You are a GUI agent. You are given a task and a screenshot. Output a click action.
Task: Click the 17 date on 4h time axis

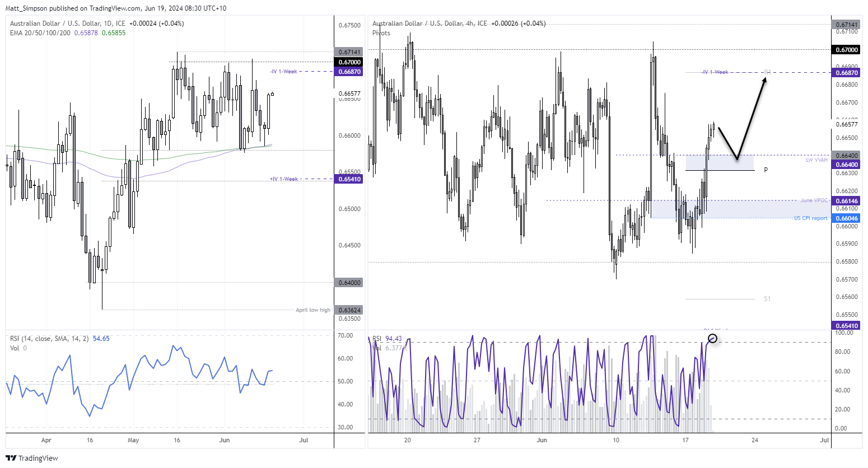(685, 440)
